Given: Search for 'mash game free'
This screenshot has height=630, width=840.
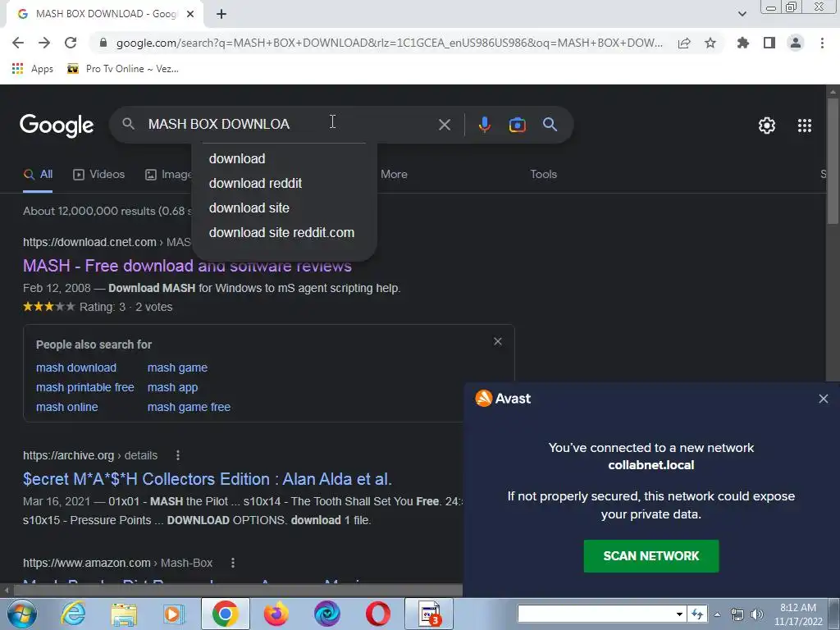Looking at the screenshot, I should click(x=189, y=407).
